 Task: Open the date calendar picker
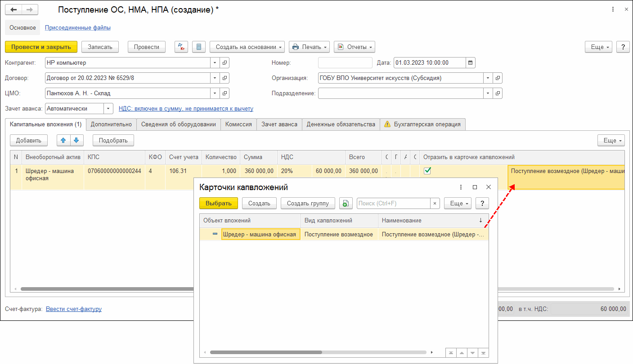tap(471, 63)
